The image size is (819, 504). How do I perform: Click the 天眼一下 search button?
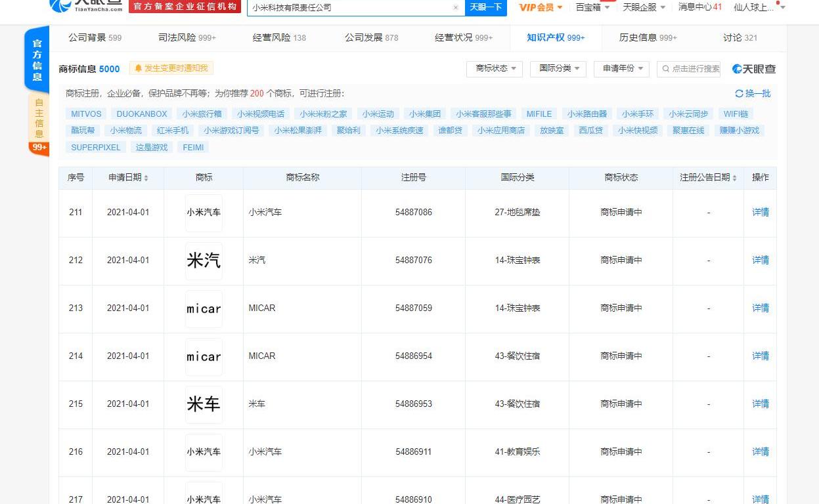[486, 7]
